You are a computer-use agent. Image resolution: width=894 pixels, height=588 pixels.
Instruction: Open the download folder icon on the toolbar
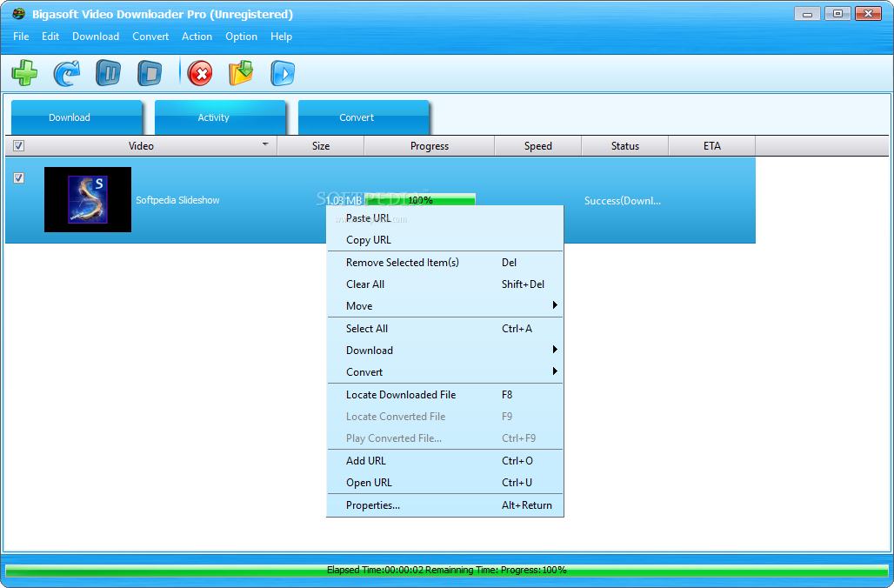240,72
